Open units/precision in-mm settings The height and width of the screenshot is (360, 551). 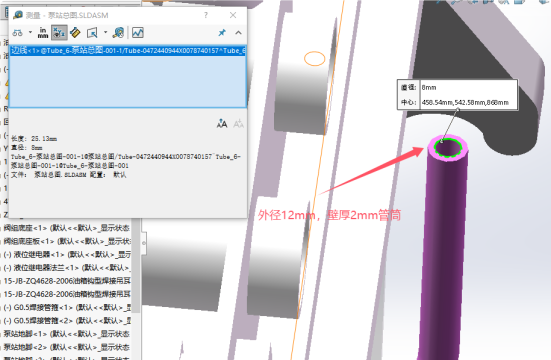(43, 33)
